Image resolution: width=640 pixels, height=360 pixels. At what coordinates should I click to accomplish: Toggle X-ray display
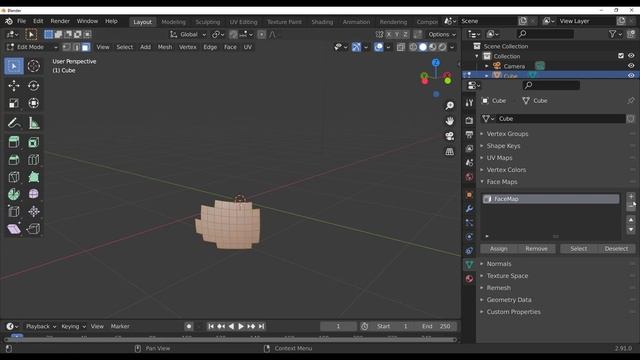pyautogui.click(x=401, y=47)
